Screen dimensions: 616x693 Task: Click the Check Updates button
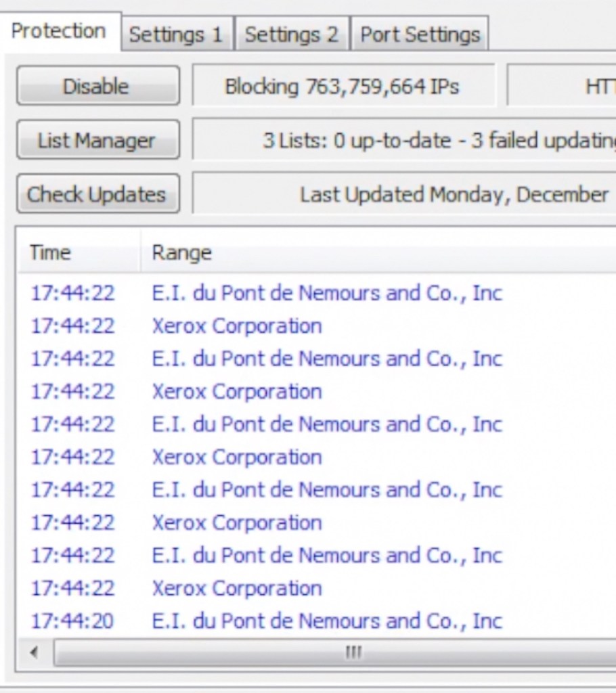pyautogui.click(x=98, y=194)
